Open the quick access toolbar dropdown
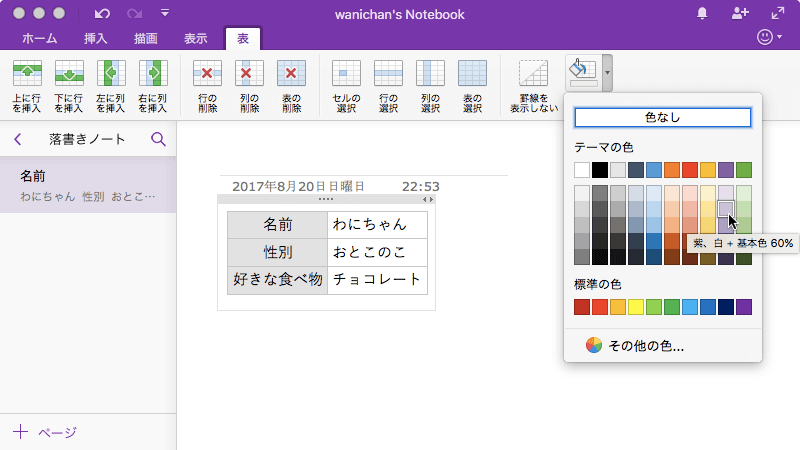The width and height of the screenshot is (800, 450). point(165,13)
